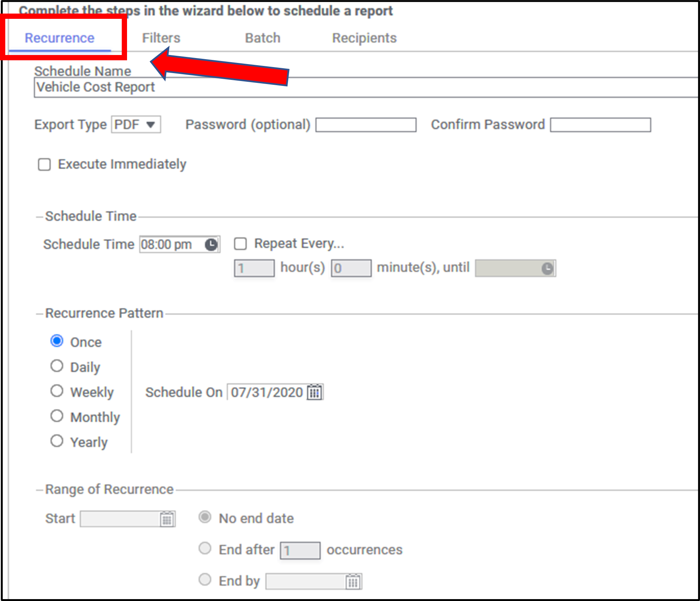The width and height of the screenshot is (700, 601).
Task: Click the clock icon in Schedule Time field
Action: coord(211,245)
